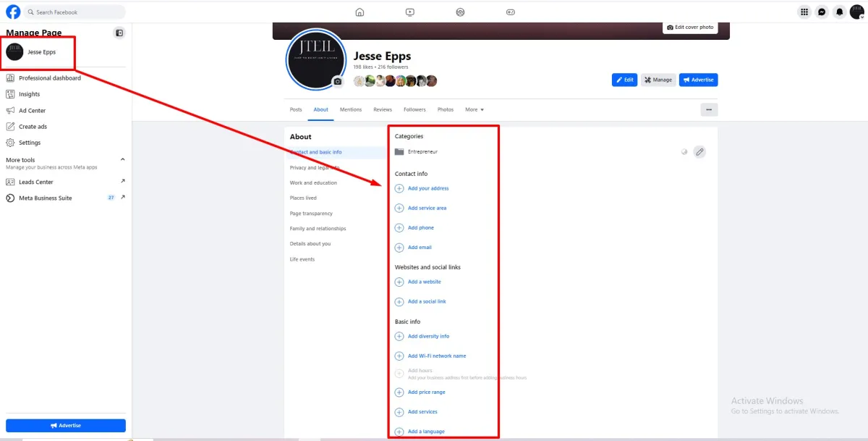
Task: Open the Home feed icon
Action: coord(359,12)
